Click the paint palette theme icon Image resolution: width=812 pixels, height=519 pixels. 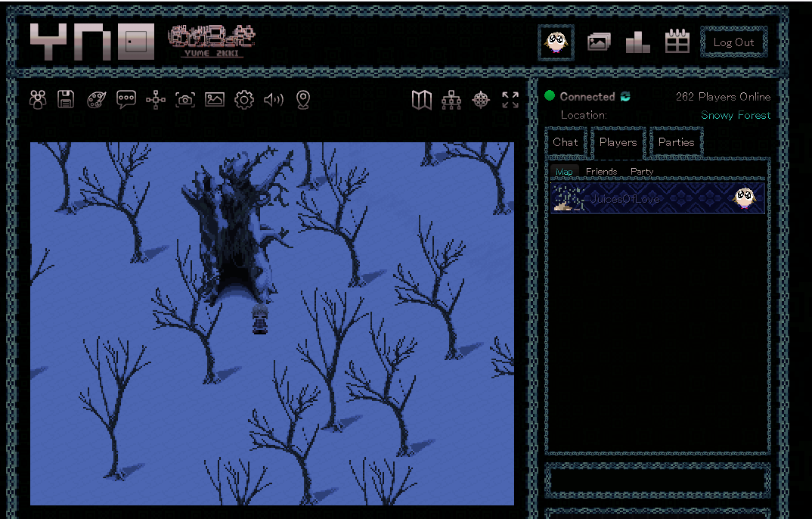pyautogui.click(x=97, y=99)
